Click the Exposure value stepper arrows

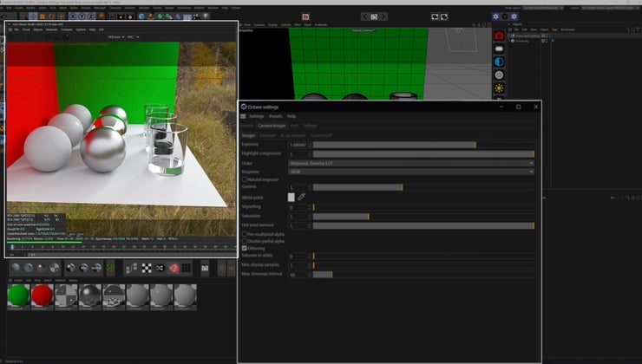pyautogui.click(x=310, y=145)
